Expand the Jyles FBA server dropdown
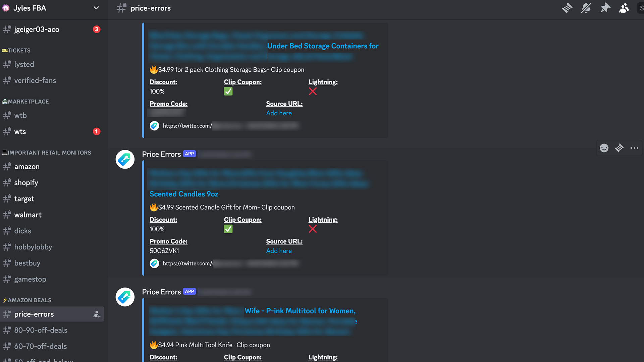 tap(96, 8)
